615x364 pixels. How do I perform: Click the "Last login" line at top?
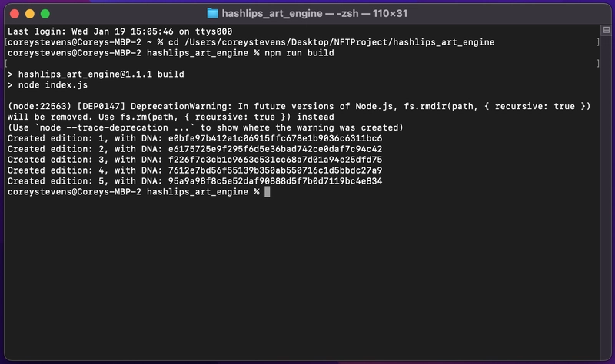tap(120, 31)
